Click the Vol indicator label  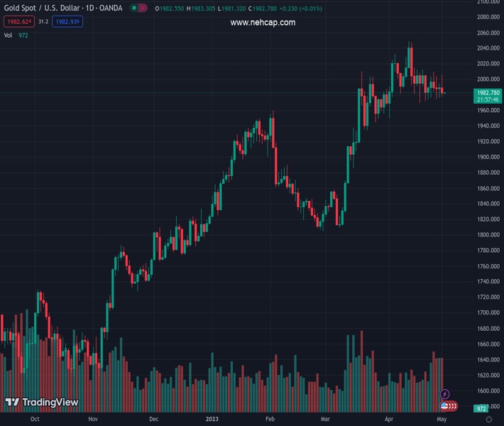pyautogui.click(x=10, y=35)
